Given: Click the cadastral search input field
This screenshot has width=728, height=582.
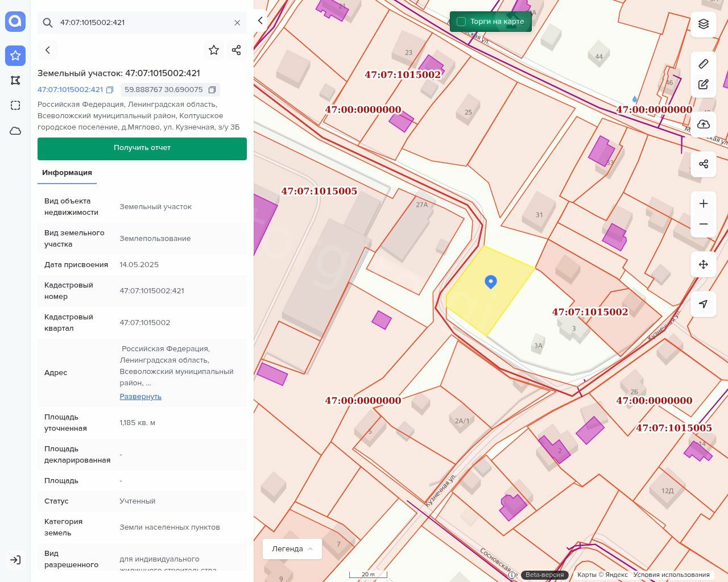Looking at the screenshot, I should pyautogui.click(x=142, y=23).
